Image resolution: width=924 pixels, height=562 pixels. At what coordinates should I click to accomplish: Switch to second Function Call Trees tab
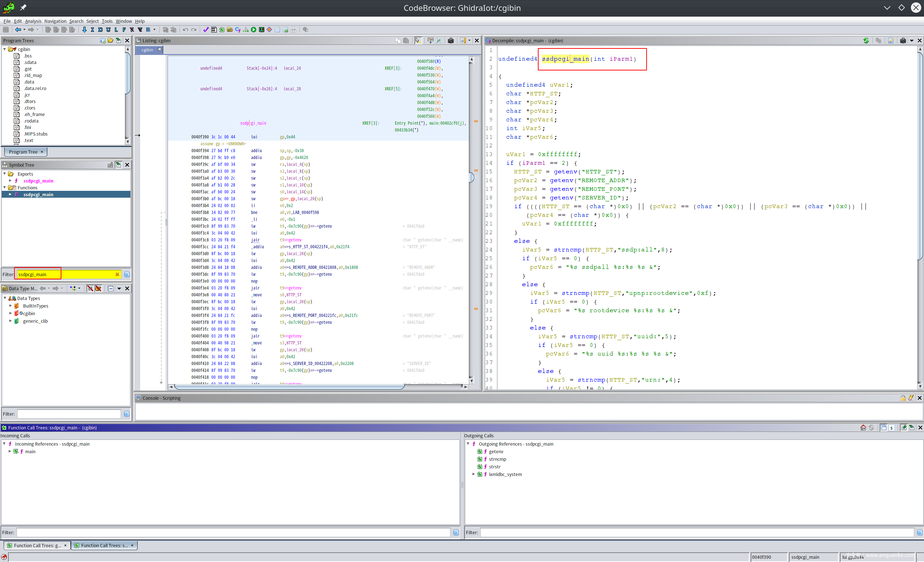click(104, 546)
